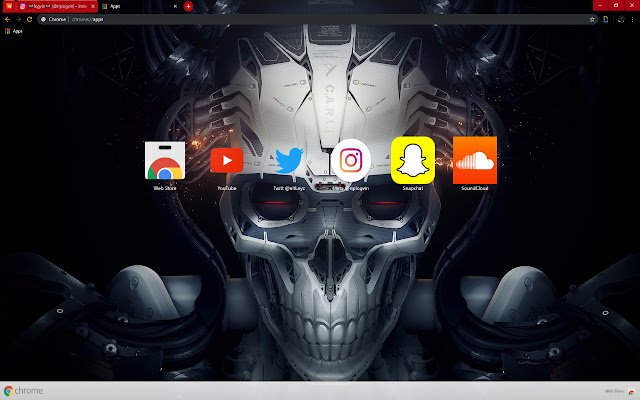Click the Web Store label under its icon
The image size is (640, 400).
(x=165, y=188)
